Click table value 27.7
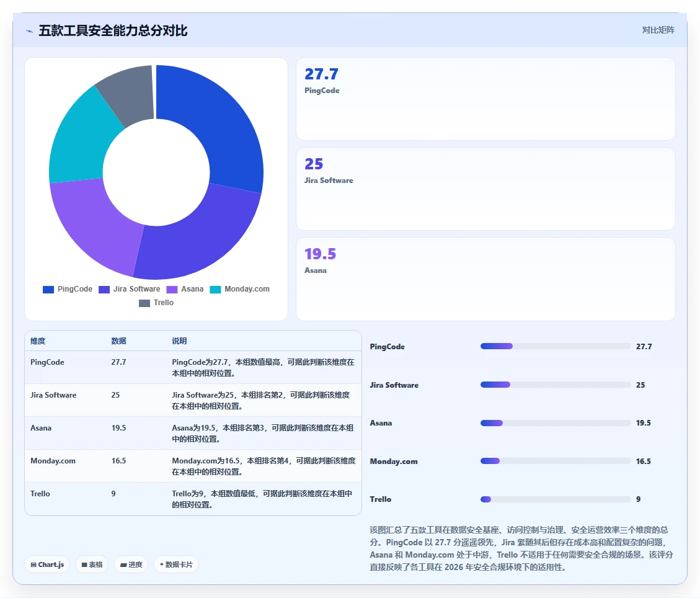This screenshot has width=700, height=598. (x=119, y=362)
